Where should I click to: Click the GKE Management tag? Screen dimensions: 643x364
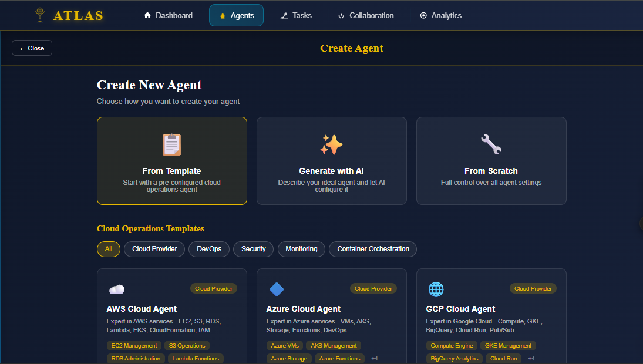pyautogui.click(x=508, y=346)
